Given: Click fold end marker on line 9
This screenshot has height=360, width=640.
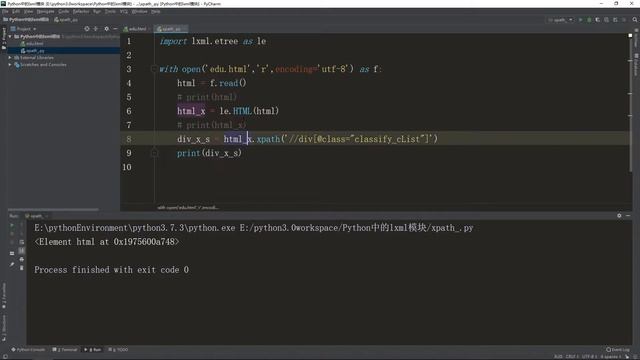Looking at the screenshot, I should pos(154,153).
